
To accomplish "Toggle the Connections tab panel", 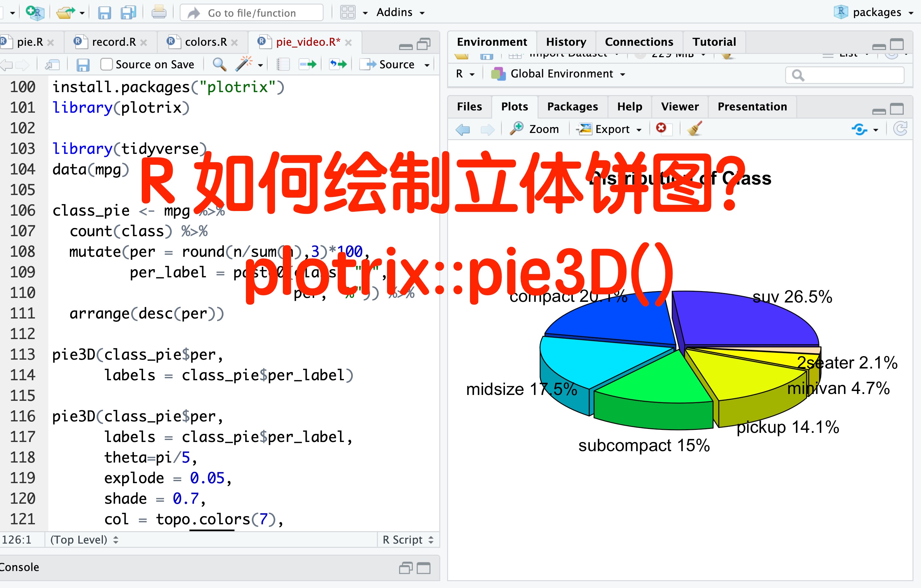I will click(x=638, y=41).
